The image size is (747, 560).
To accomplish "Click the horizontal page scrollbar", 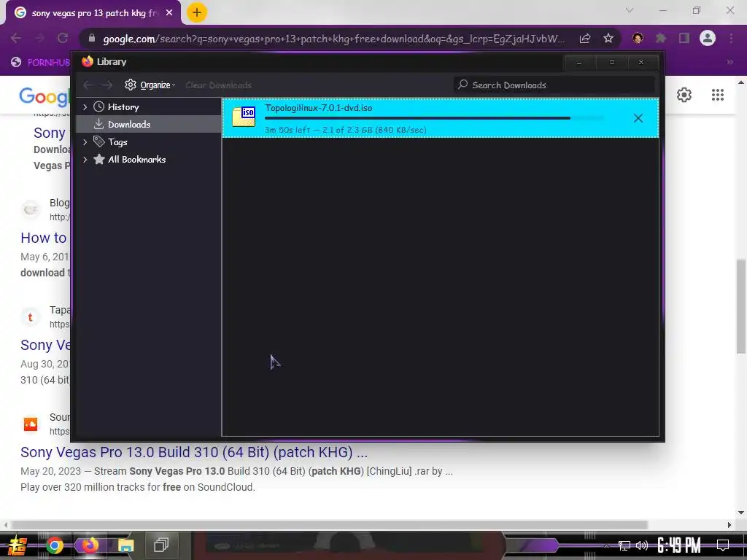I will pos(329,525).
